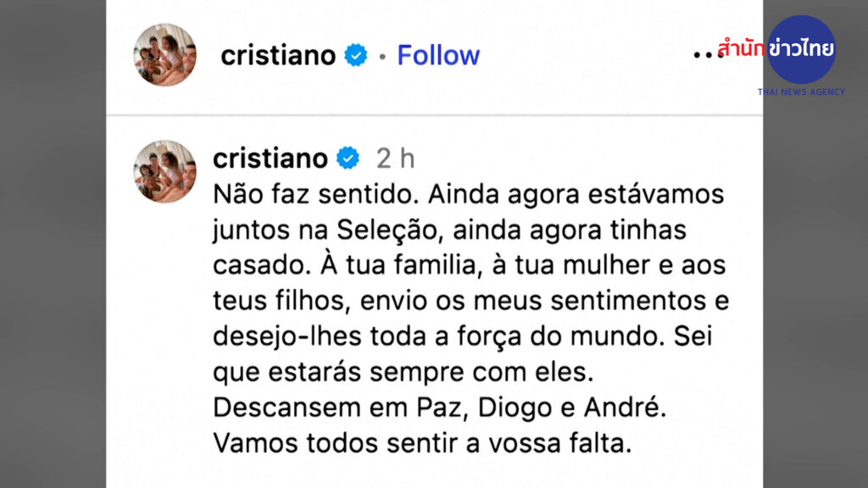Open cristiano profile from the header username
Image resolution: width=868 pixels, height=488 pixels.
point(279,56)
